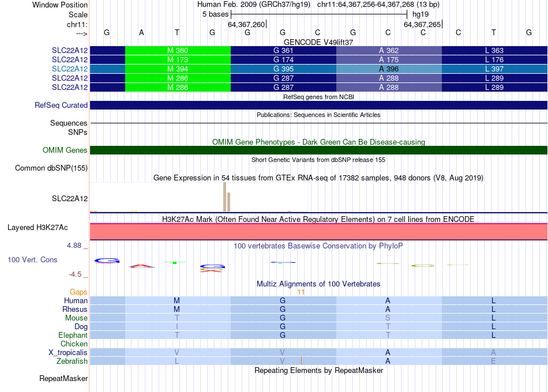Open the Repeating Elements by RepeatMasker title
This screenshot has width=548, height=392.
click(x=318, y=370)
